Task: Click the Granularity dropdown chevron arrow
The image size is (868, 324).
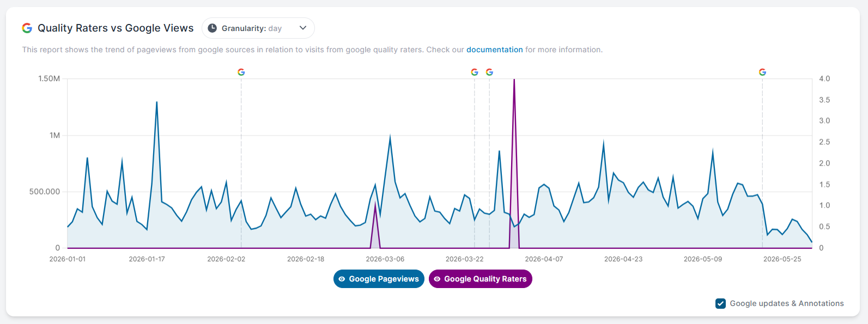Action: (303, 28)
